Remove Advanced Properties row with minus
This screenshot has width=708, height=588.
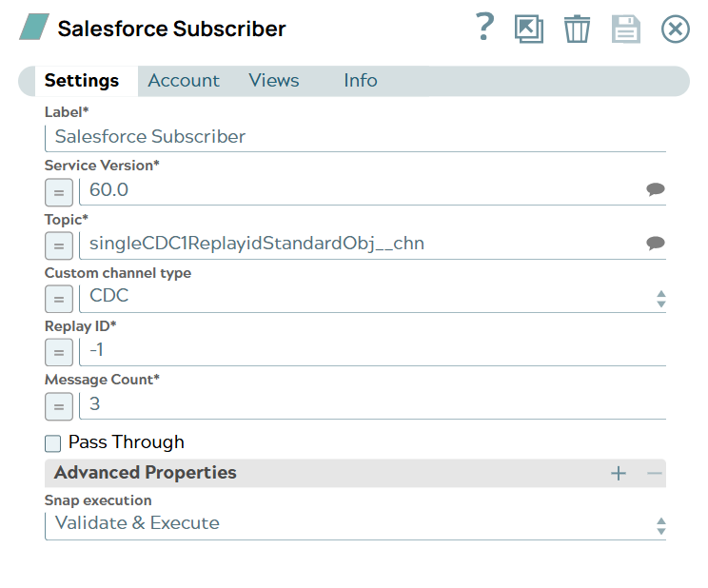[x=655, y=473]
